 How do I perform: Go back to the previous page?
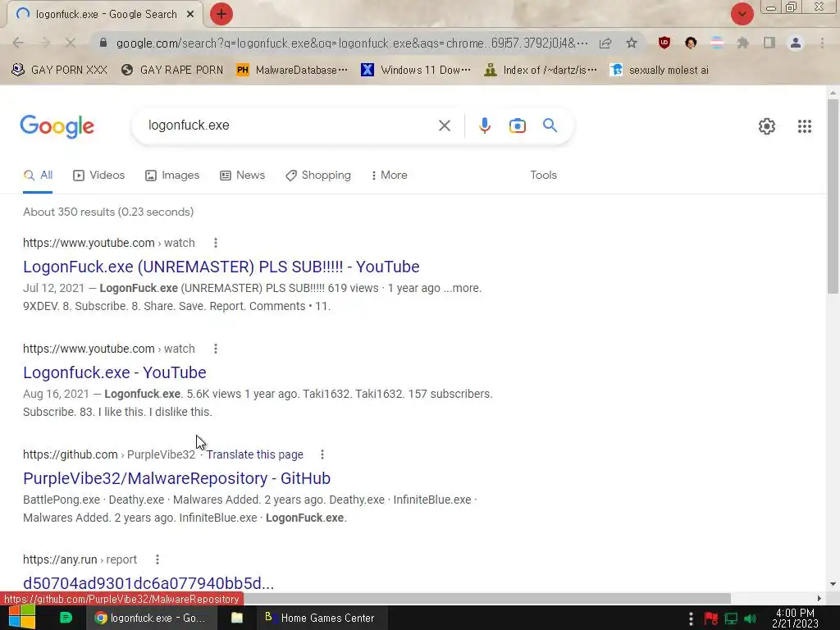point(18,43)
